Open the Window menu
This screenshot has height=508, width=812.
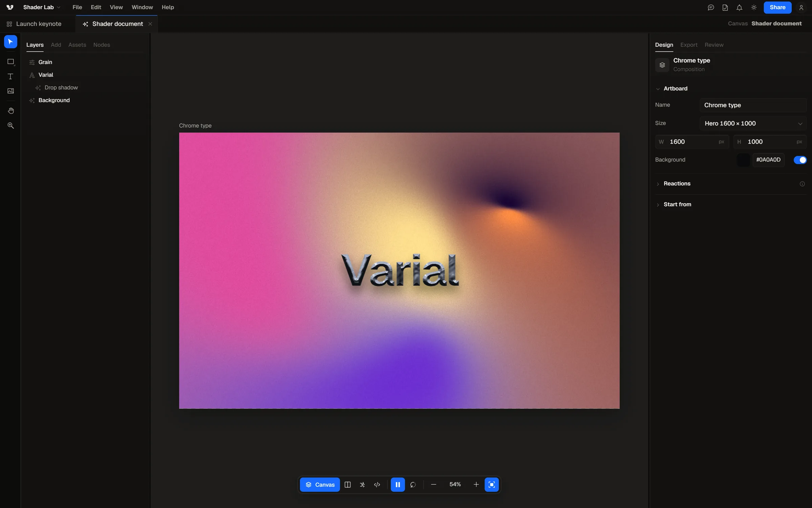point(142,7)
